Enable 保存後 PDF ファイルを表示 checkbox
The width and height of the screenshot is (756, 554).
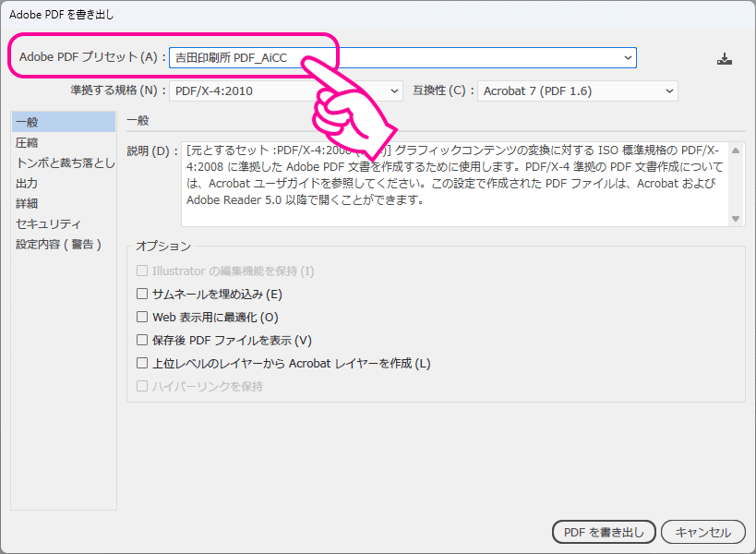[142, 340]
